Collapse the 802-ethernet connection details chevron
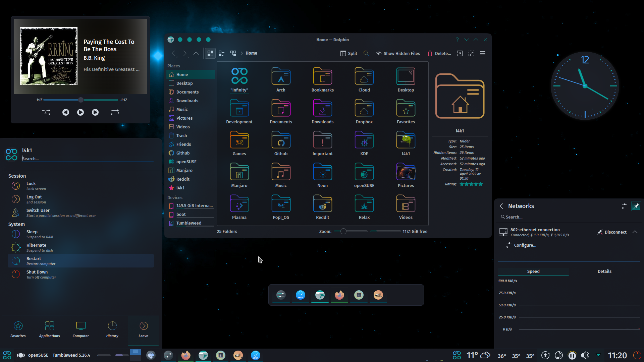 point(635,232)
